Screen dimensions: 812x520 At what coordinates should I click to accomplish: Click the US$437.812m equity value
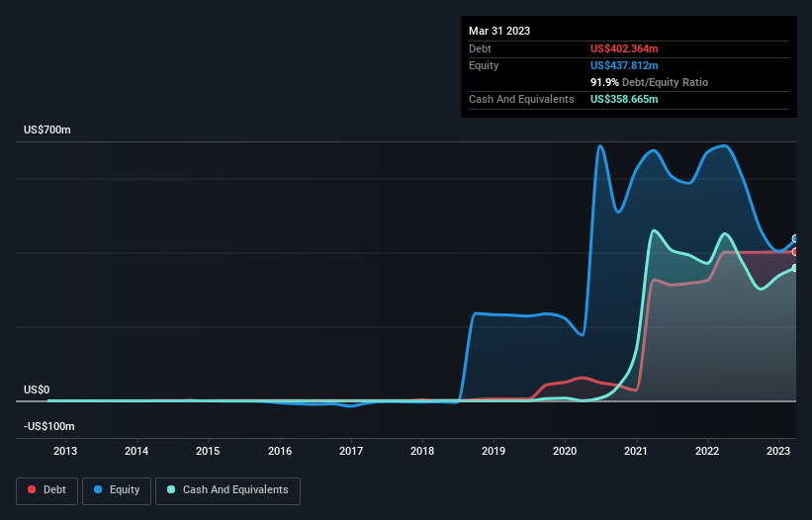[624, 65]
